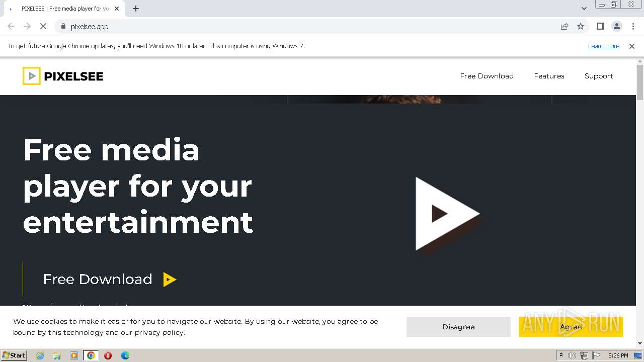This screenshot has height=362, width=644.
Task: Click the big white play icon
Action: click(x=447, y=214)
